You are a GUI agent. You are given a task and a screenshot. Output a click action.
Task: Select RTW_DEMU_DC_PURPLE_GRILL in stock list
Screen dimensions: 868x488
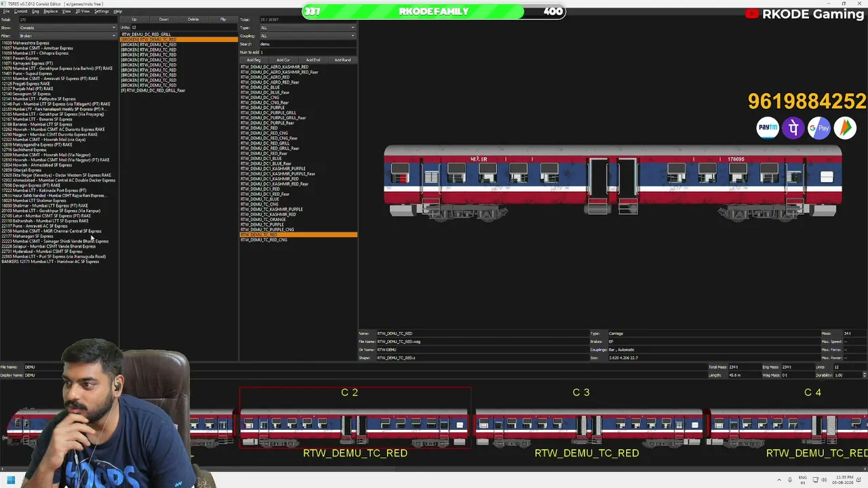(x=269, y=113)
